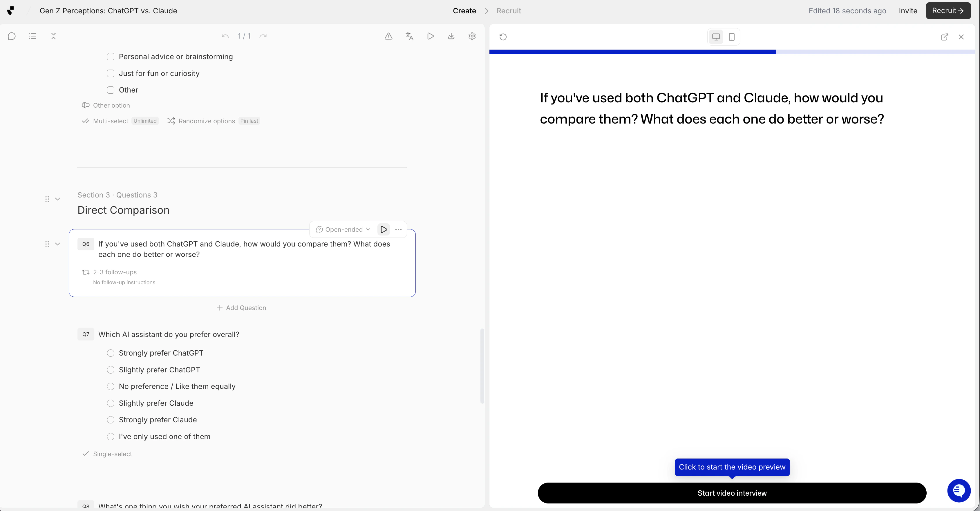This screenshot has height=511, width=980.
Task: Open the translate languages icon
Action: (x=409, y=36)
